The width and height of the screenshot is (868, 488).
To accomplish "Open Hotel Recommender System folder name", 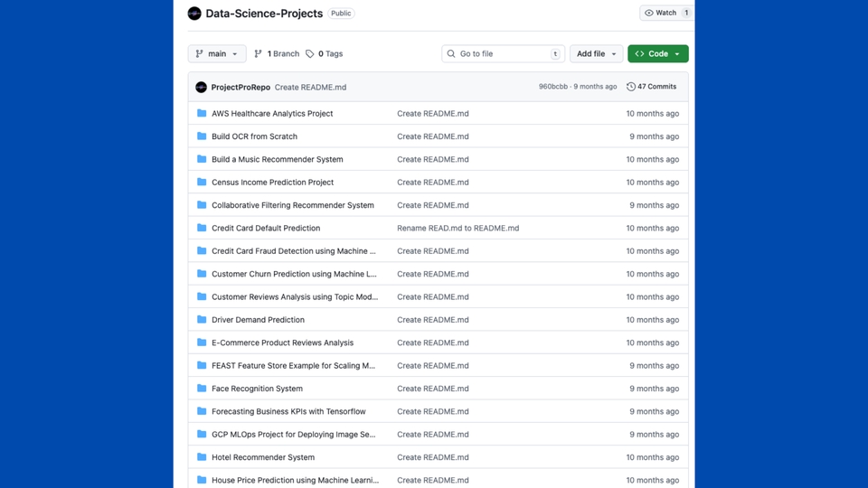I will pos(263,457).
